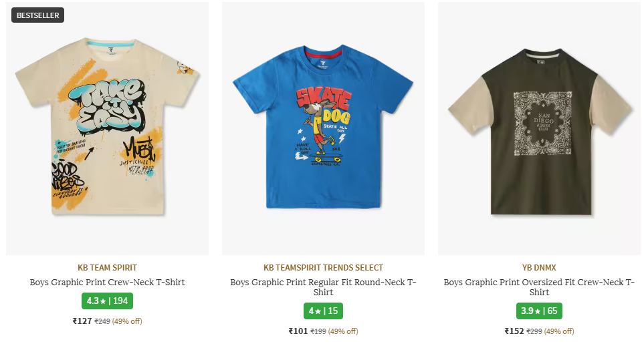
Task: Click the 3.9 star rating badge
Action: [539, 311]
